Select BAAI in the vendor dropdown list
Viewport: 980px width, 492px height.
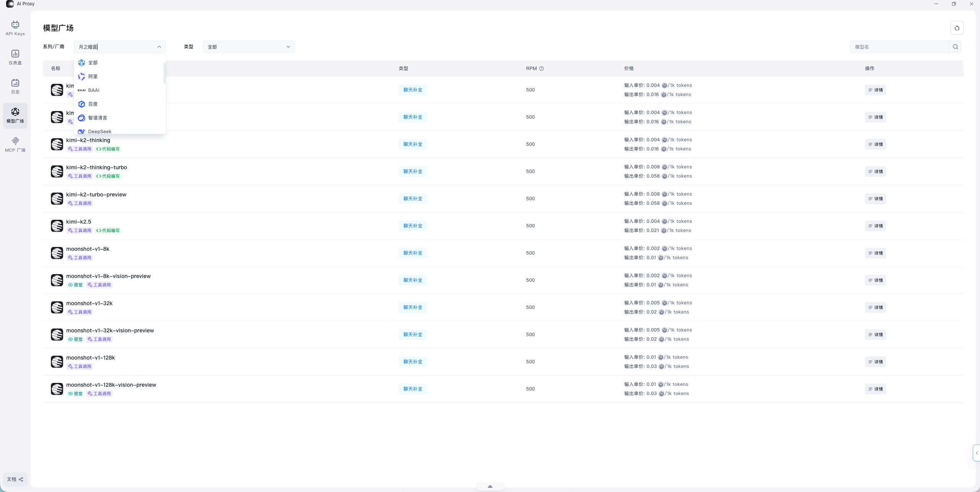pos(119,90)
